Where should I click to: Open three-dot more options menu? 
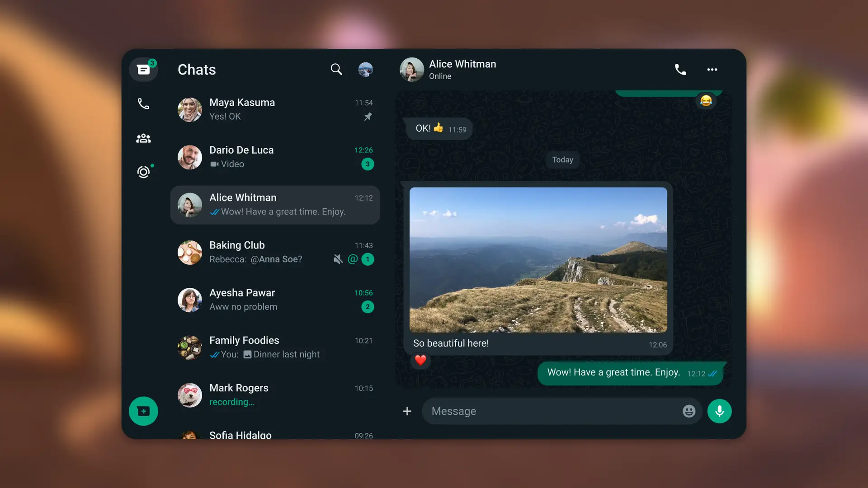point(712,70)
